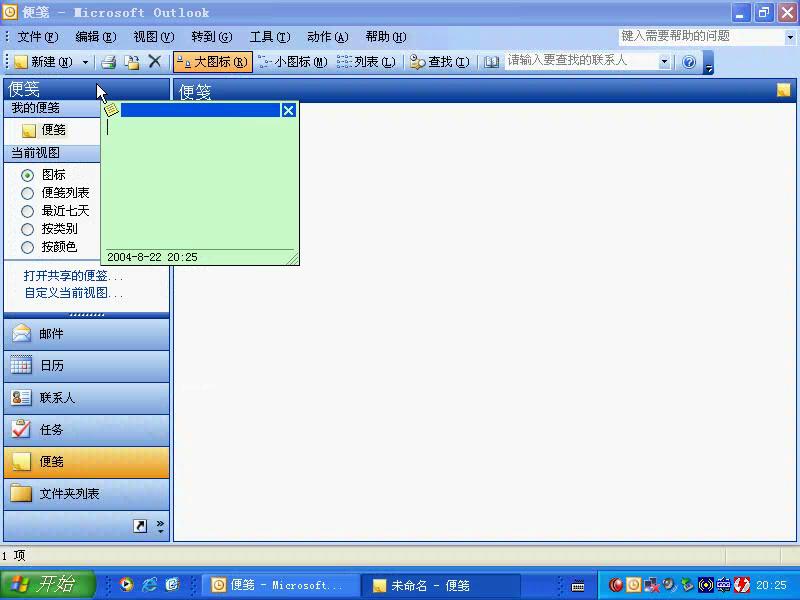Collapse the 我的便笺 section header

click(52, 108)
